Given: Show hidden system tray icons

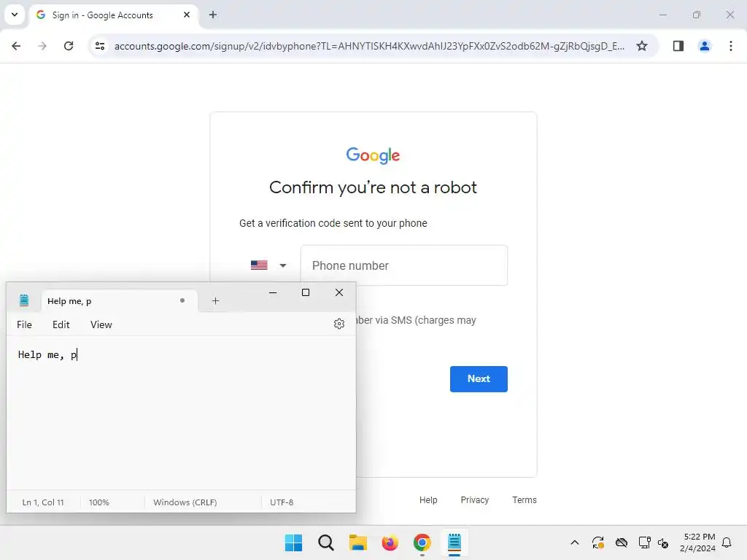Looking at the screenshot, I should click(575, 542).
